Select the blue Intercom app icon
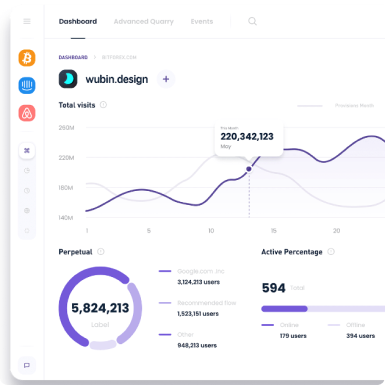Screen dimensions: 385x385 point(27,85)
